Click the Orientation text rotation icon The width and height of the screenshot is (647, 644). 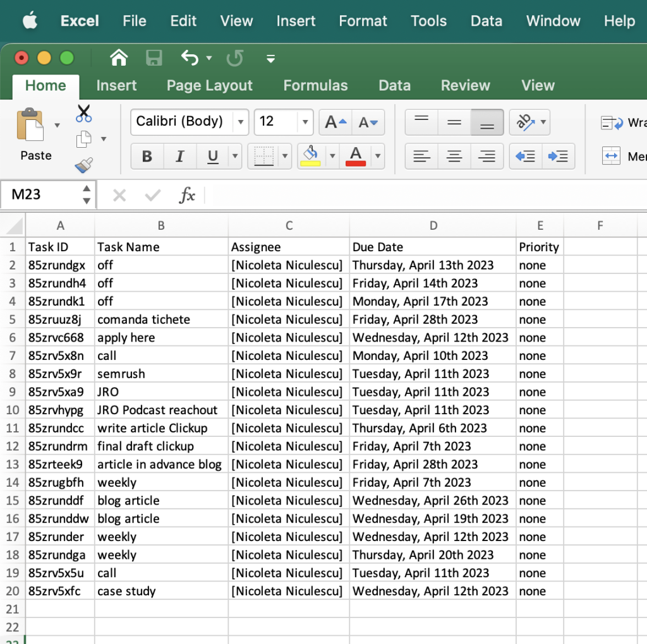point(526,122)
